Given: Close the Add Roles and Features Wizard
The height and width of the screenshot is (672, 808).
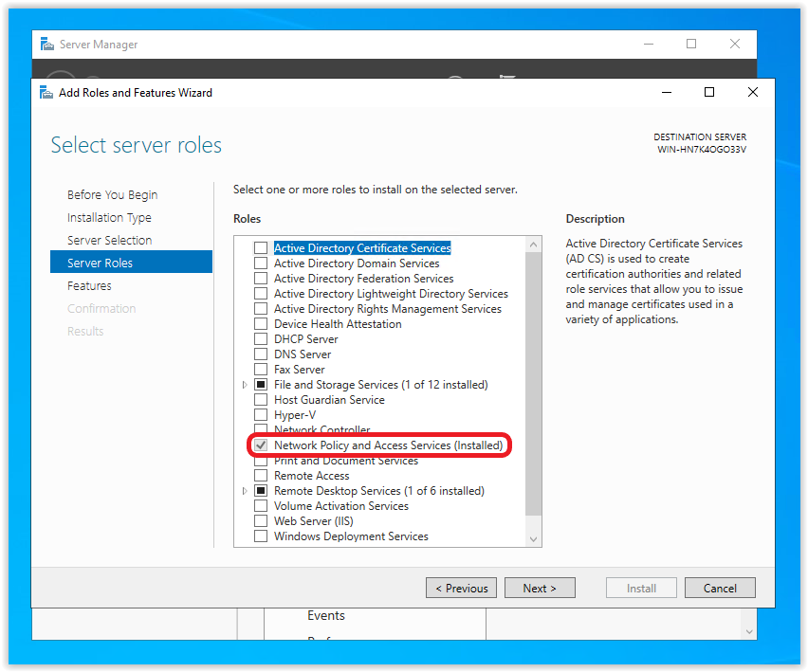Looking at the screenshot, I should tap(752, 92).
